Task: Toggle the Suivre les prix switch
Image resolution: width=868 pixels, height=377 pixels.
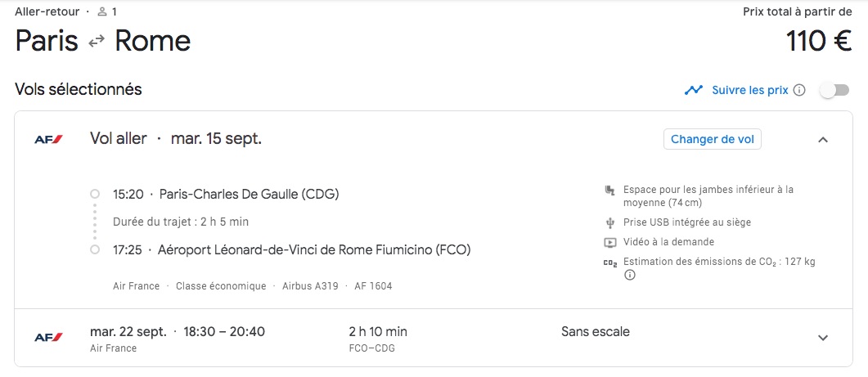Action: coord(834,90)
